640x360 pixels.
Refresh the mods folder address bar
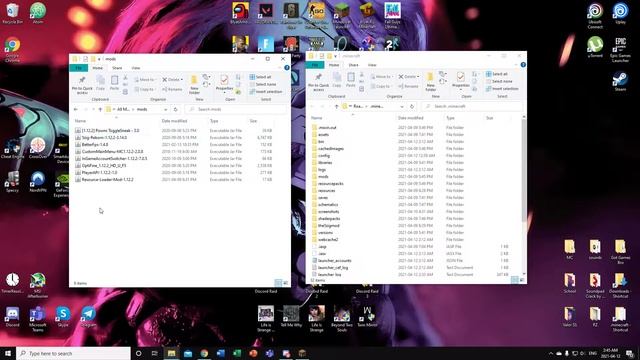176,109
